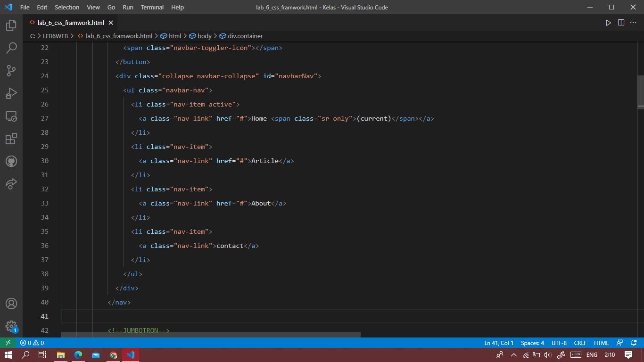Open the Source Control view
Image resolution: width=644 pixels, height=362 pixels.
point(11,71)
